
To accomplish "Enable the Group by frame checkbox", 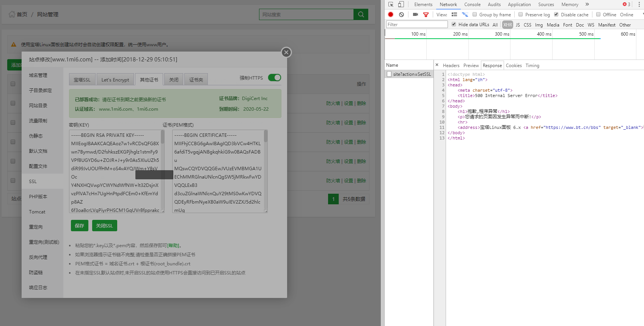I will [474, 14].
